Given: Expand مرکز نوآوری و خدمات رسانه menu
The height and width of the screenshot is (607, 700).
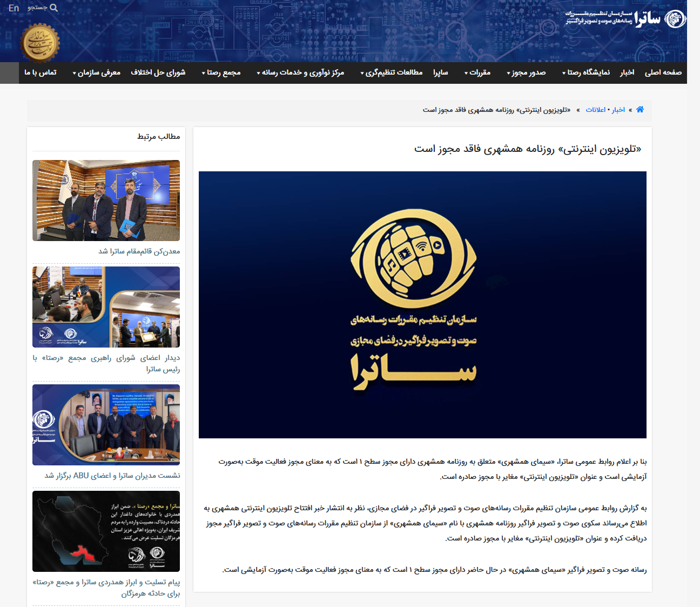Looking at the screenshot, I should point(300,72).
